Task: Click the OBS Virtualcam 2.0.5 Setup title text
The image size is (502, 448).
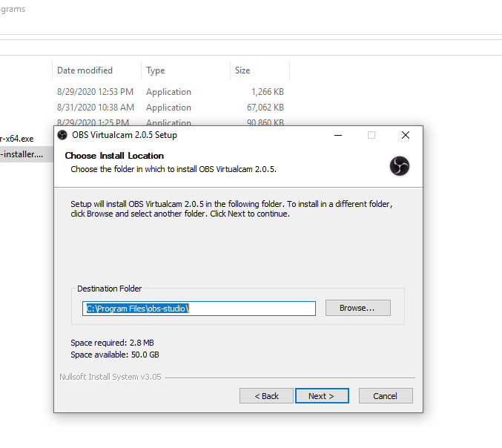Action: pos(125,135)
